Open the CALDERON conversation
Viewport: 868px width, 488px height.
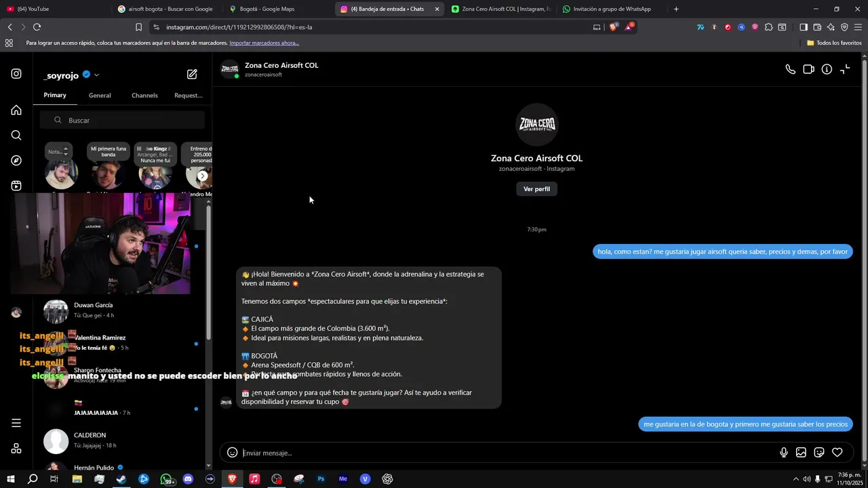122,441
